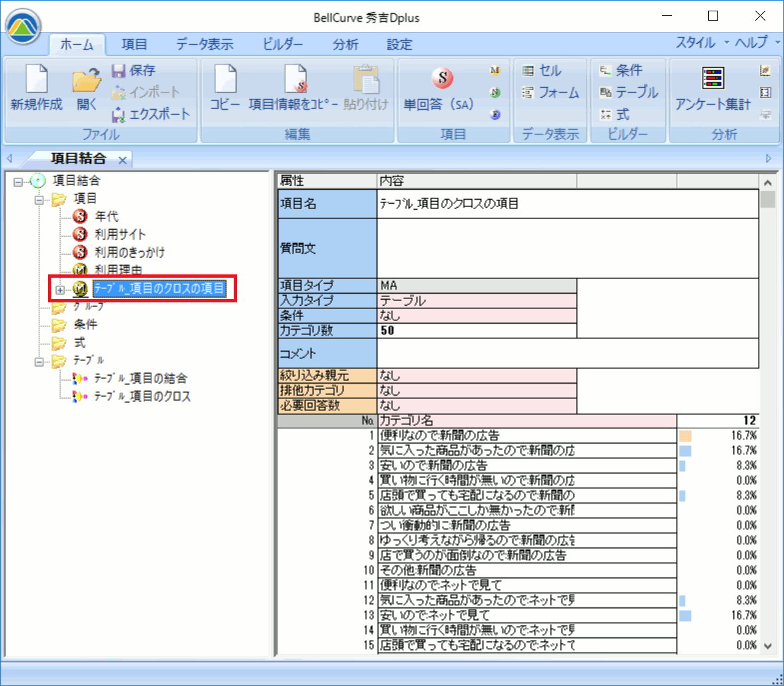This screenshot has width=784, height=686.
Task: Click category 10 その他:新聞の広告
Action: click(527, 571)
